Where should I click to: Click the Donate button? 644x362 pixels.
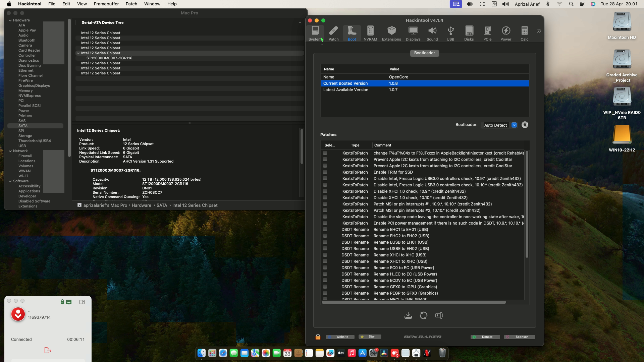click(x=485, y=337)
